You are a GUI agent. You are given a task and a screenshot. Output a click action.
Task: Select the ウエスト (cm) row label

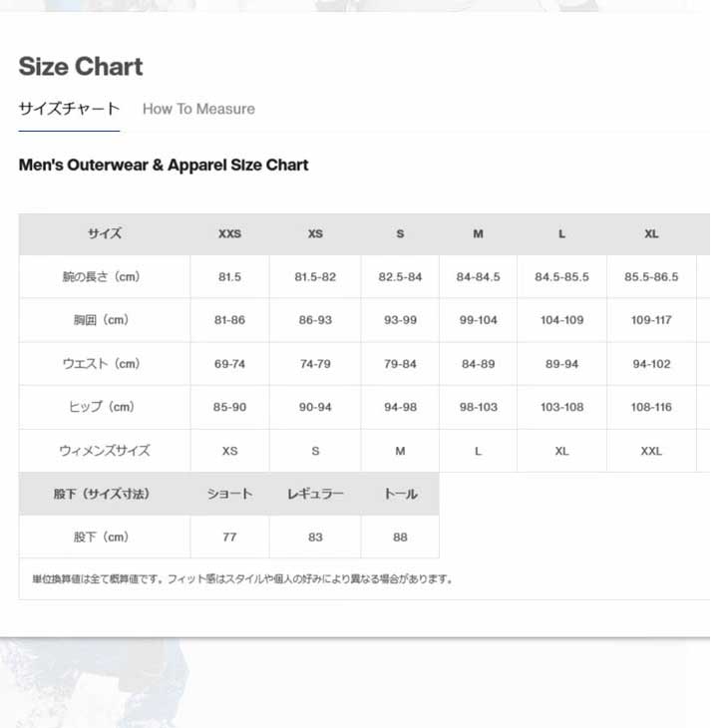point(104,364)
